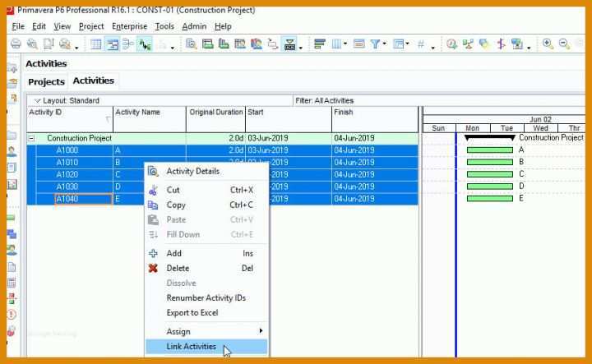Open the Help menu
592x364 pixels.
point(223,26)
